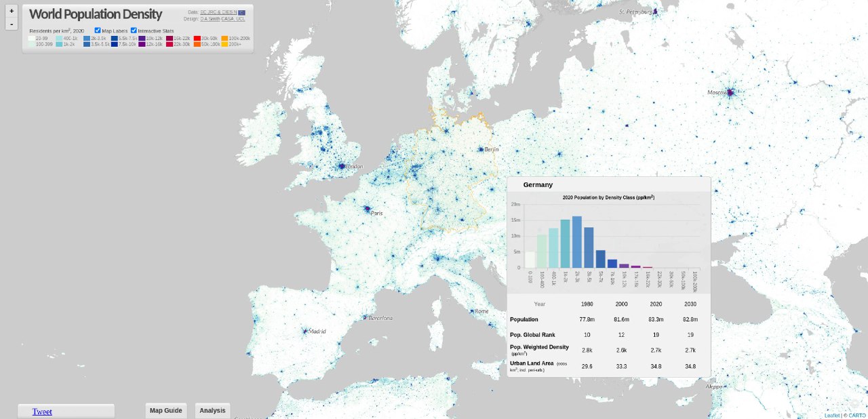Open the Leaflet attribution link
This screenshot has height=419, width=868.
click(832, 415)
